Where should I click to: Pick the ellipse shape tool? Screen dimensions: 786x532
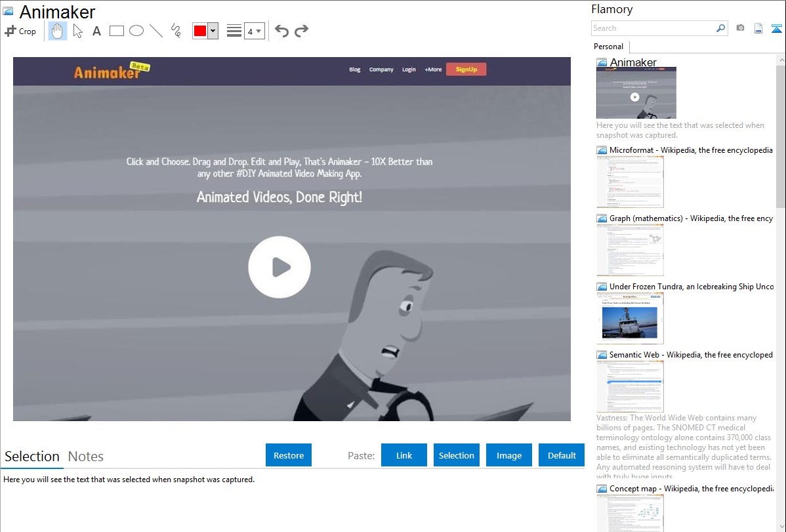tap(136, 31)
